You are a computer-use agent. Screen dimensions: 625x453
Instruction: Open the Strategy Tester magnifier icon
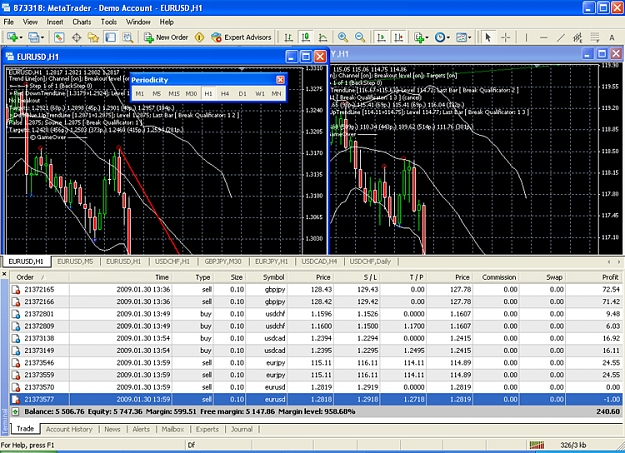click(x=128, y=37)
